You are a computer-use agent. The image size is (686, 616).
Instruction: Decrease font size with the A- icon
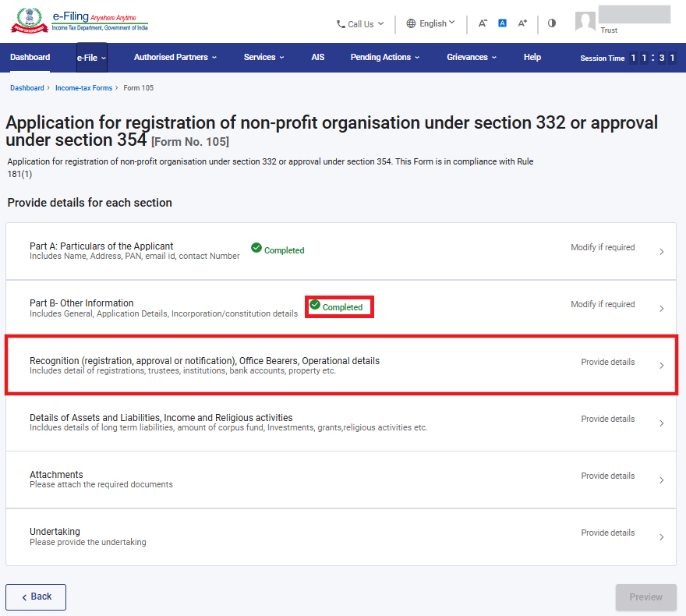pos(483,23)
